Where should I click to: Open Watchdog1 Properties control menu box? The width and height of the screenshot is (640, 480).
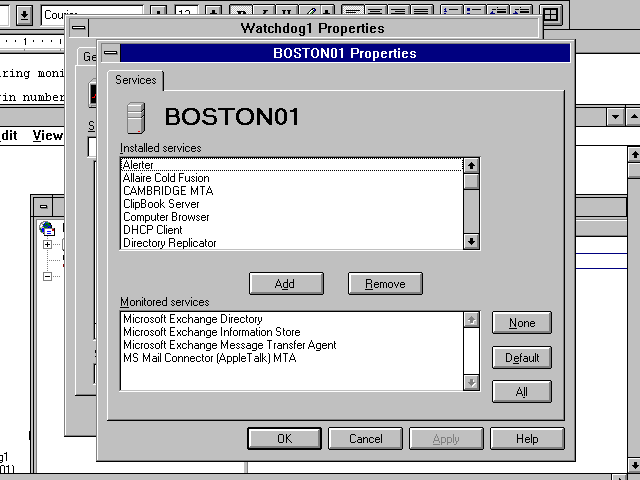[x=79, y=28]
